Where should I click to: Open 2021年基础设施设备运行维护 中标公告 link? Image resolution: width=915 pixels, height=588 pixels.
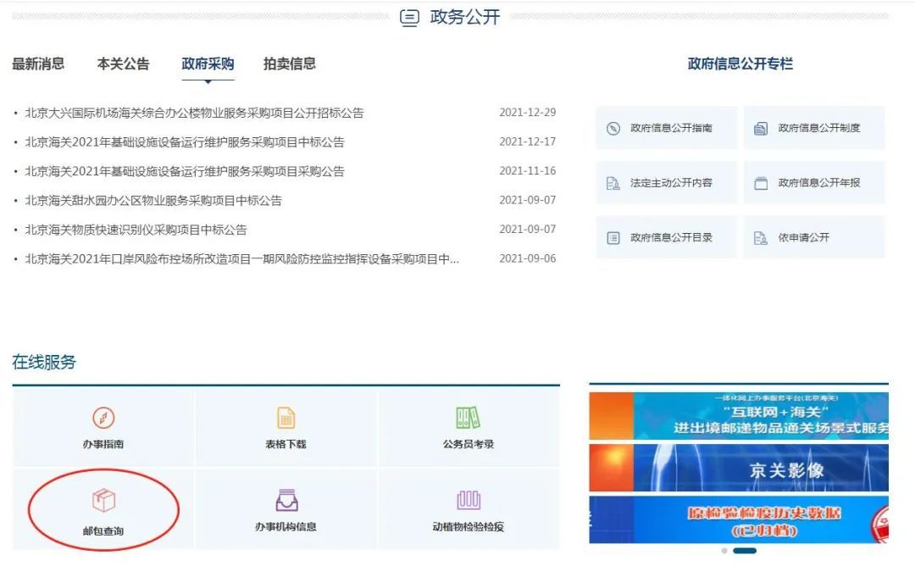(185, 141)
